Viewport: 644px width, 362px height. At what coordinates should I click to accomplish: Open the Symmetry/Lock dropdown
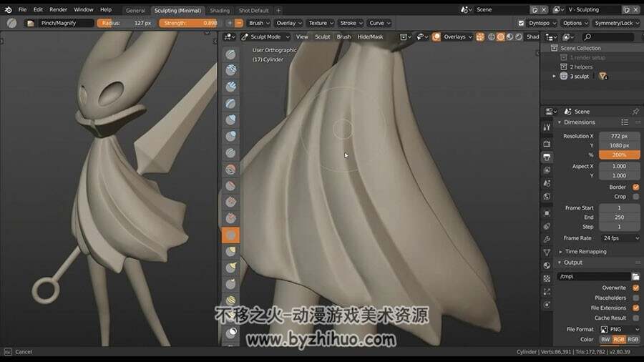click(617, 23)
